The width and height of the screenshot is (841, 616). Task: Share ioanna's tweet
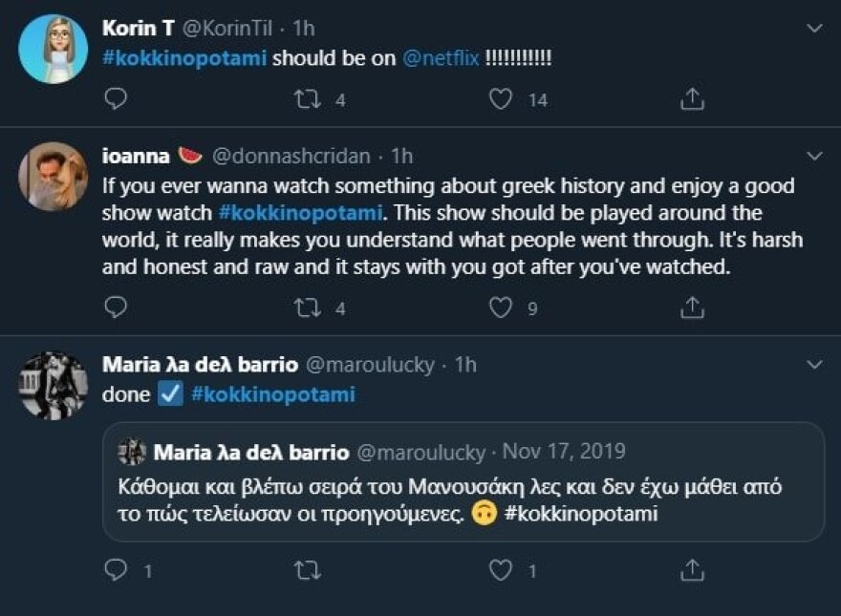tap(692, 308)
